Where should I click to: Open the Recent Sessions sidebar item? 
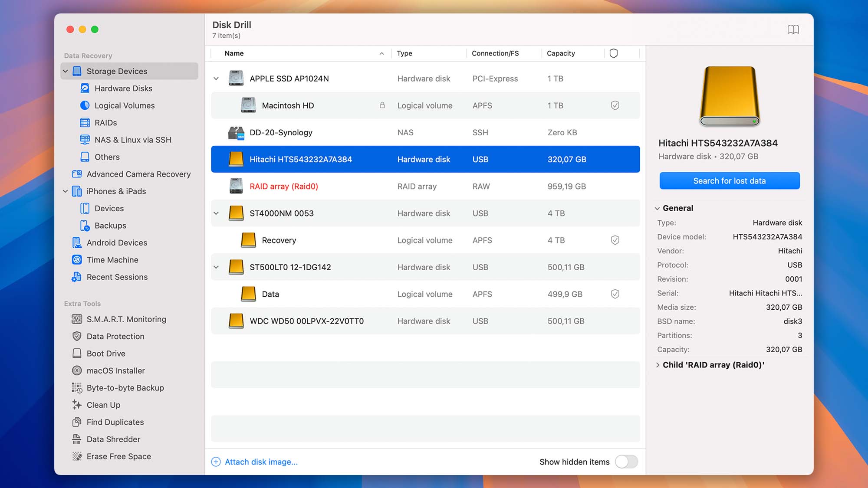tap(117, 277)
